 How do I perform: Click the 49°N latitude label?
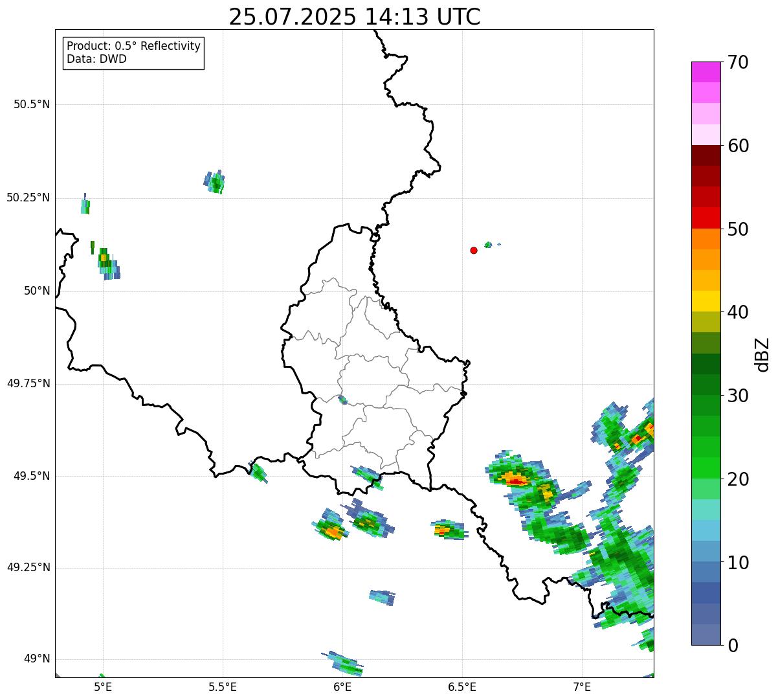click(x=37, y=659)
